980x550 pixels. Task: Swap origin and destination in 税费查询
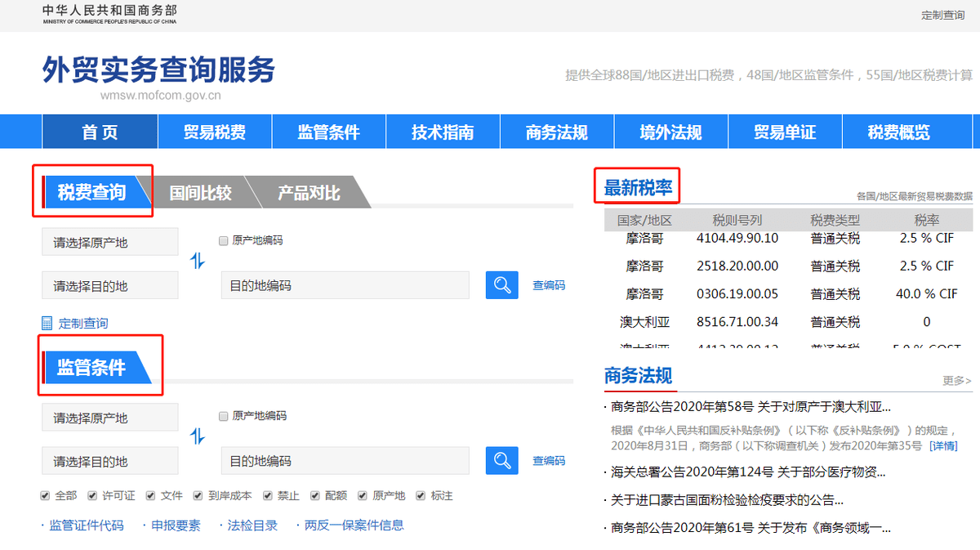(198, 262)
